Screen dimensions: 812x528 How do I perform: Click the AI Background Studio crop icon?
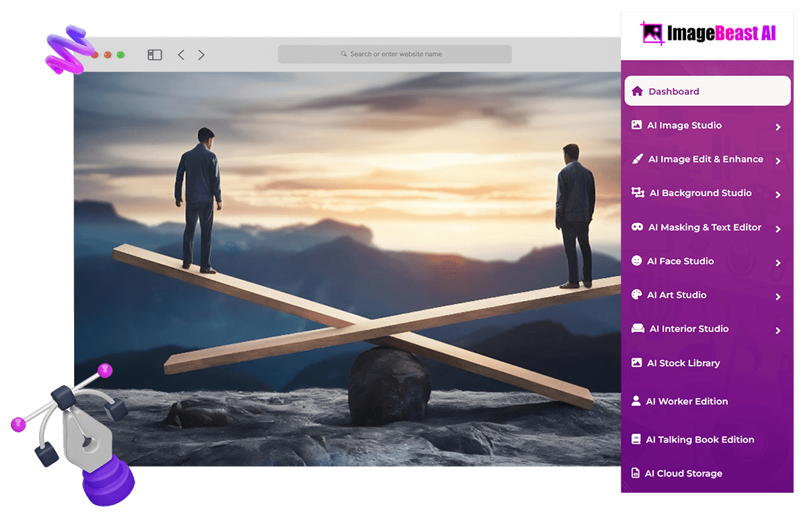[638, 193]
